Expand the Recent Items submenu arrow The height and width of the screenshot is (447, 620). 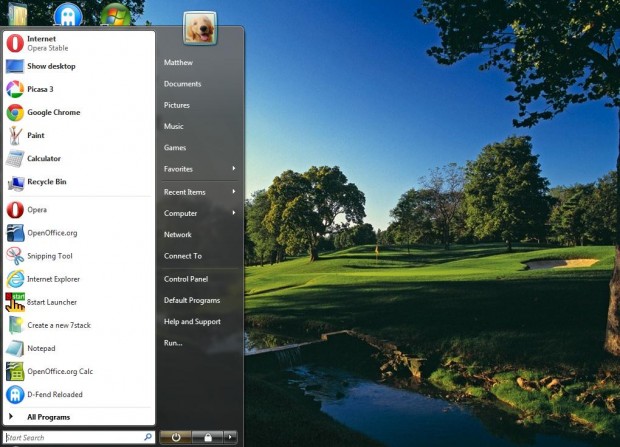point(234,191)
